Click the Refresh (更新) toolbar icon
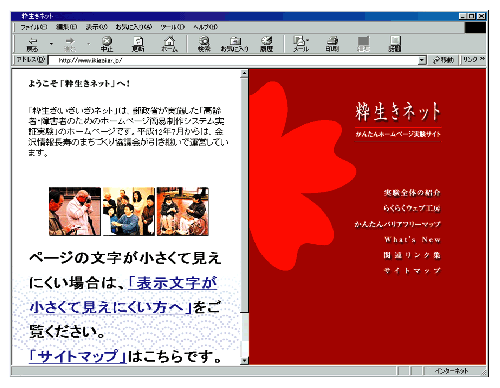This screenshot has height=388, width=500. pos(138,44)
